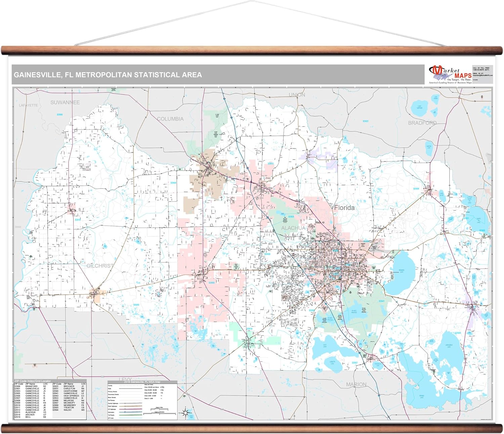
Task: Click the Toll Roads legend line sample
Action: coord(130,415)
